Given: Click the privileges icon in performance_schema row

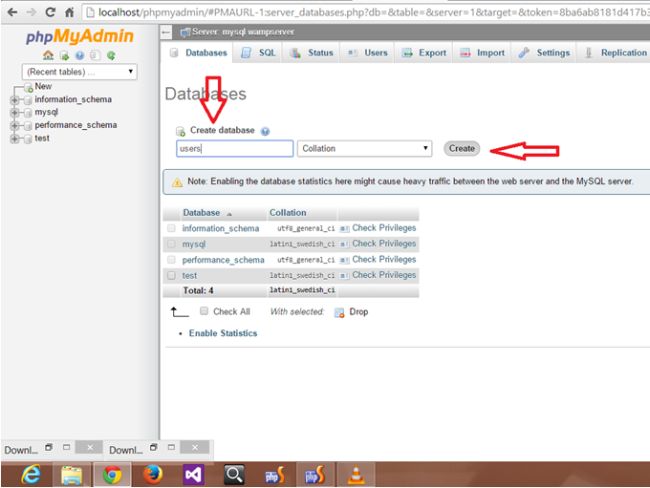Looking at the screenshot, I should [344, 260].
